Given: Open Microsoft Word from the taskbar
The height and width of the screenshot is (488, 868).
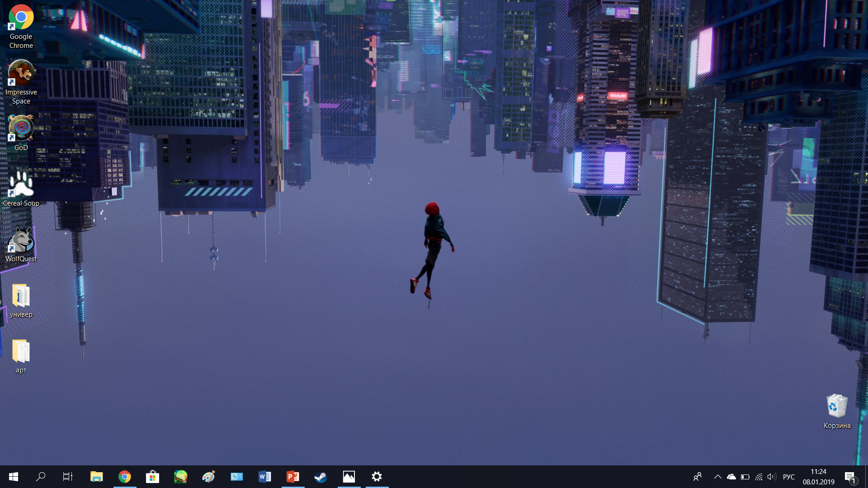Looking at the screenshot, I should tap(265, 477).
